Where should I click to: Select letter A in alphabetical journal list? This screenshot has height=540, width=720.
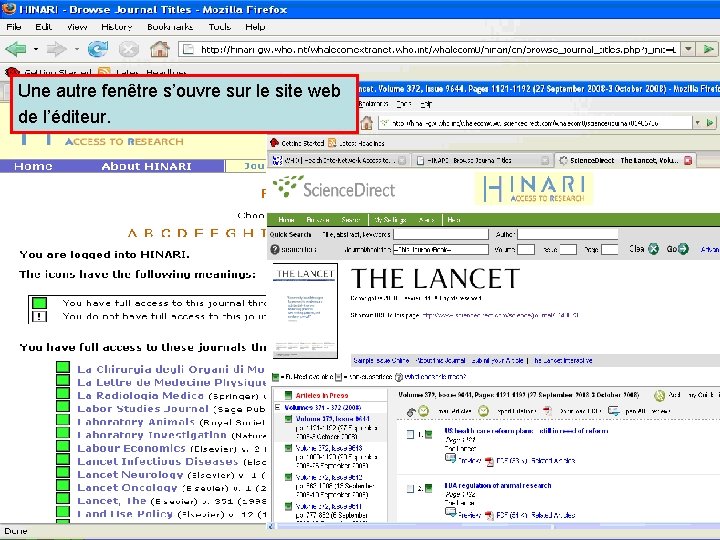pyautogui.click(x=132, y=233)
